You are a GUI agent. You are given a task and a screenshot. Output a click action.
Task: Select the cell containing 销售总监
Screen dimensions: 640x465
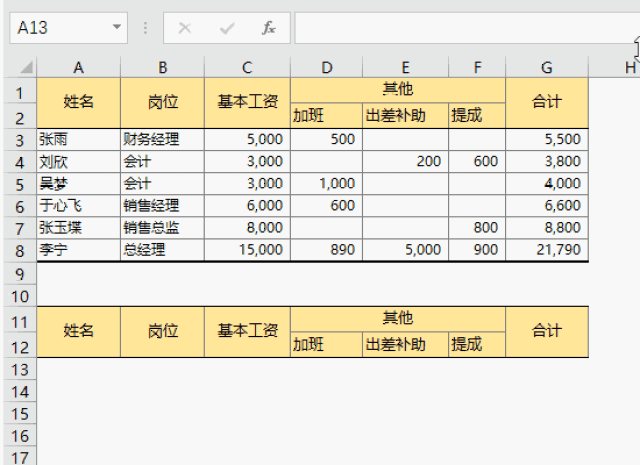(x=162, y=228)
